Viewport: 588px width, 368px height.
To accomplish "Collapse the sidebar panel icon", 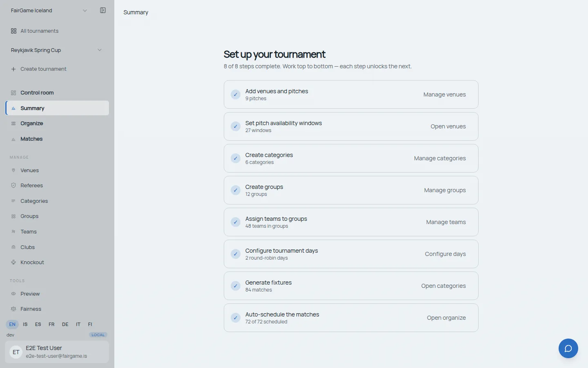I will pos(103,10).
